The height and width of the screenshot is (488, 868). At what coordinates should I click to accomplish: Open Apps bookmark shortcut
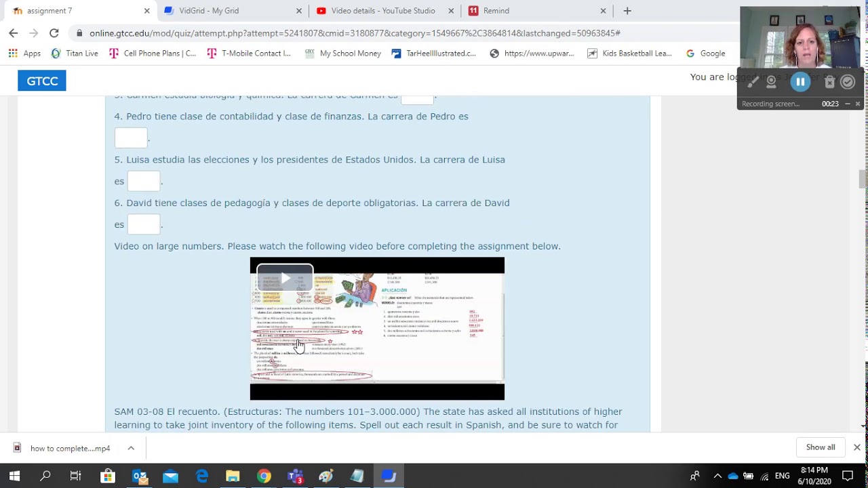24,54
